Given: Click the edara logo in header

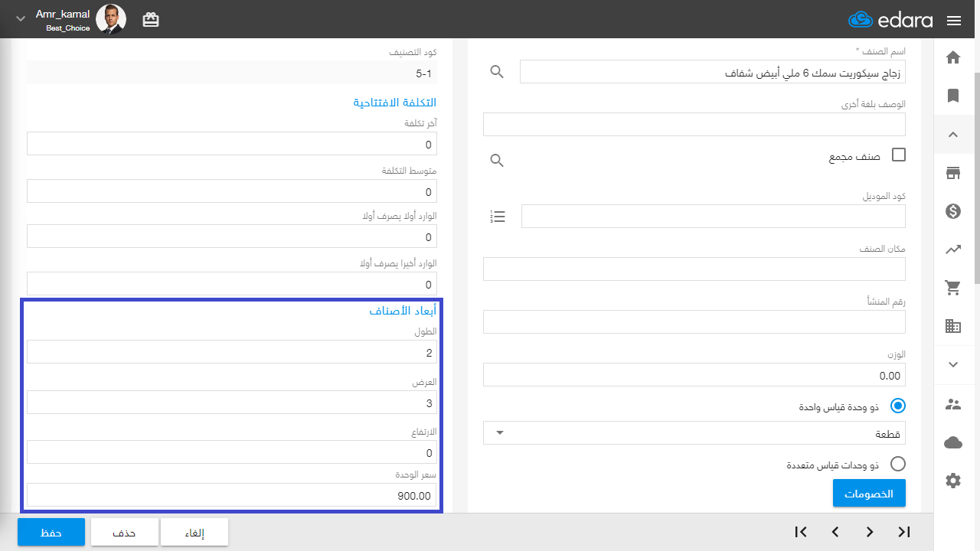Looking at the screenshot, I should pos(891,20).
